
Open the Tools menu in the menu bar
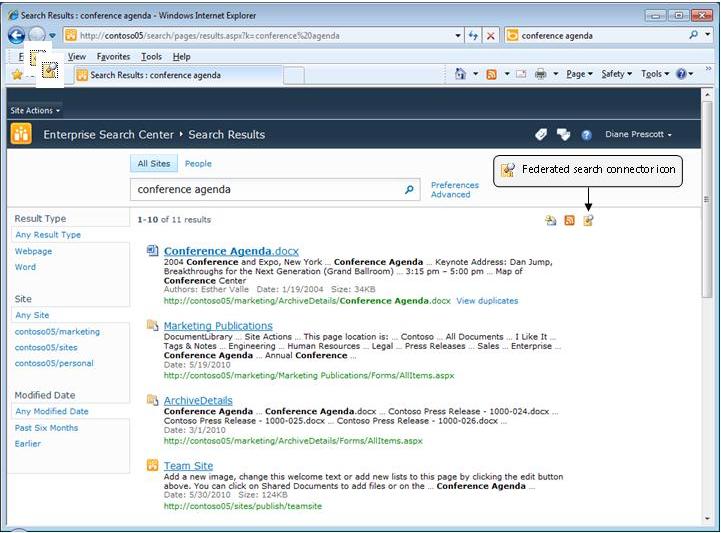pos(151,57)
